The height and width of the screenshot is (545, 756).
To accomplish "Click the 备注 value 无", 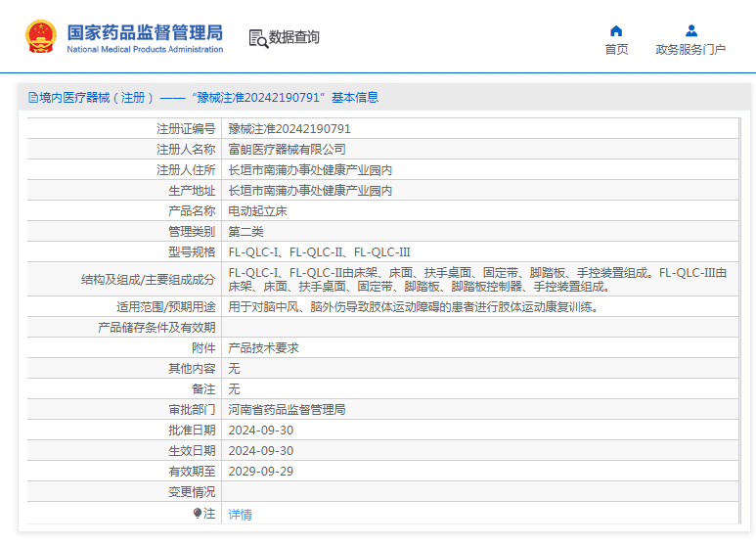I will pos(234,389).
